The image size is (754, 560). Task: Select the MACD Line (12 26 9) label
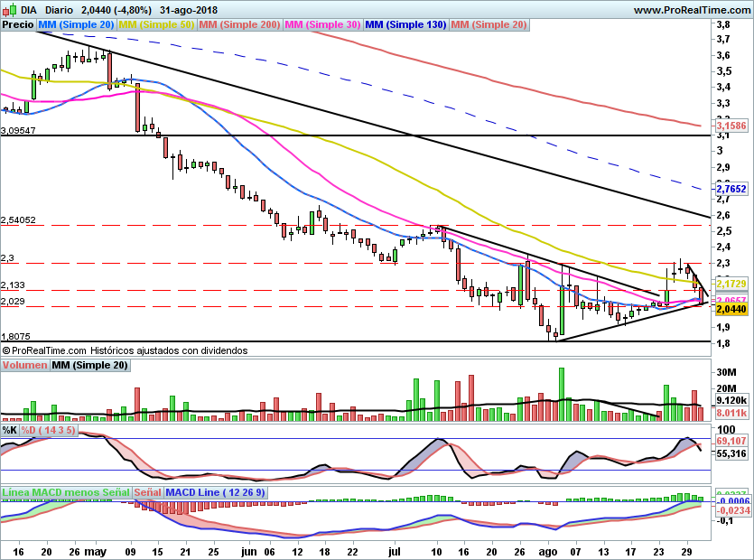[x=215, y=492]
